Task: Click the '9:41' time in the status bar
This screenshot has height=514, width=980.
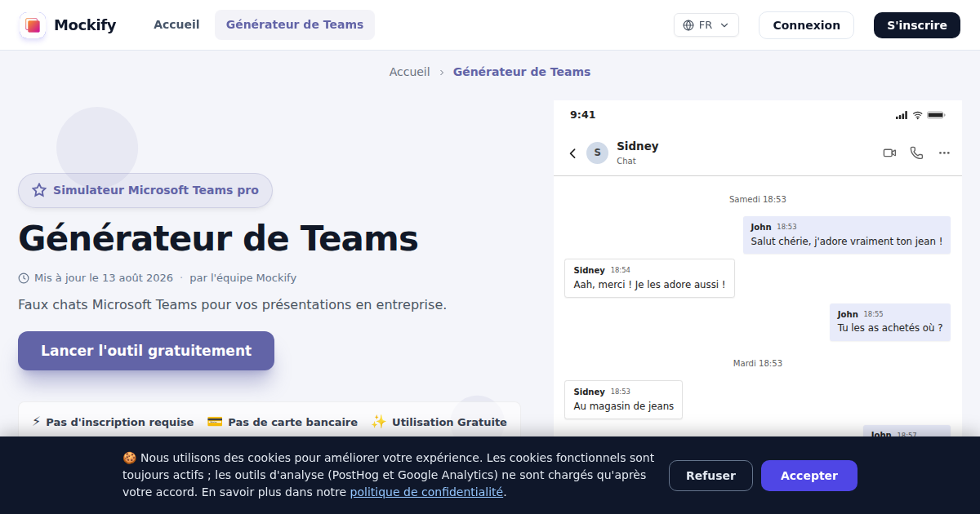Action: (582, 115)
